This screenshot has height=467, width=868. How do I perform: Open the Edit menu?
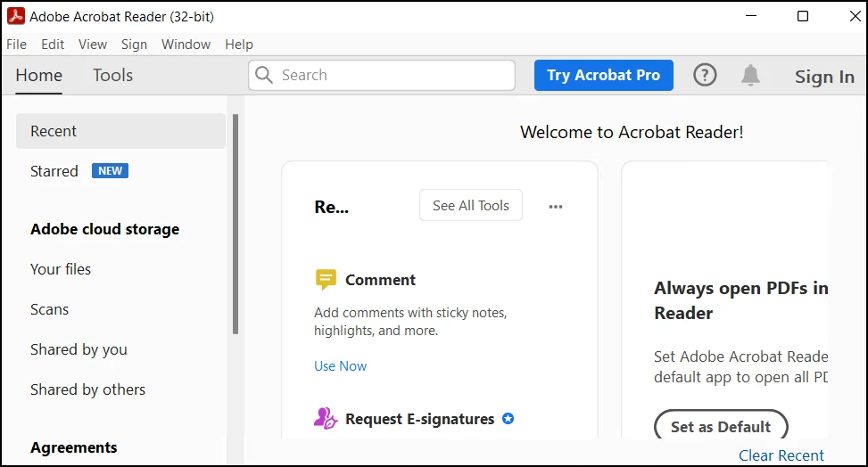tap(53, 45)
